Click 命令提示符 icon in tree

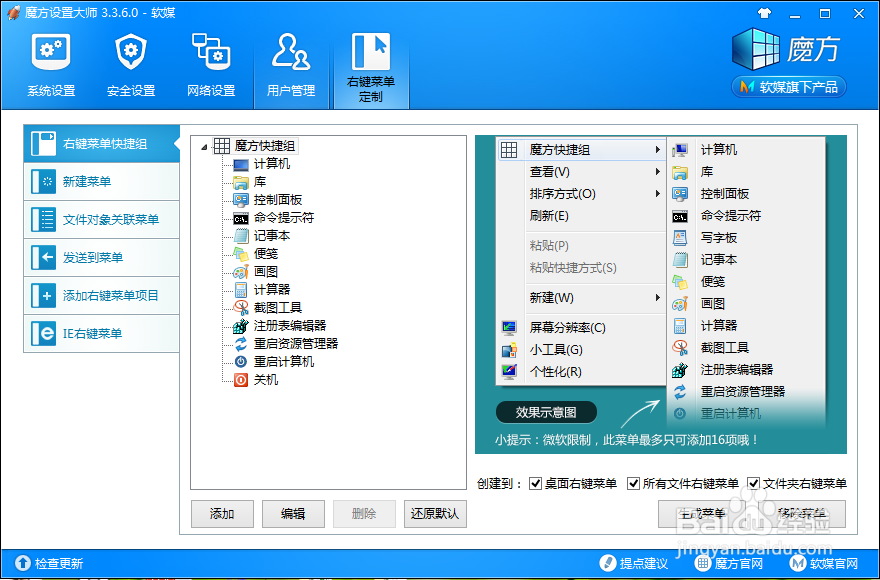tap(241, 218)
